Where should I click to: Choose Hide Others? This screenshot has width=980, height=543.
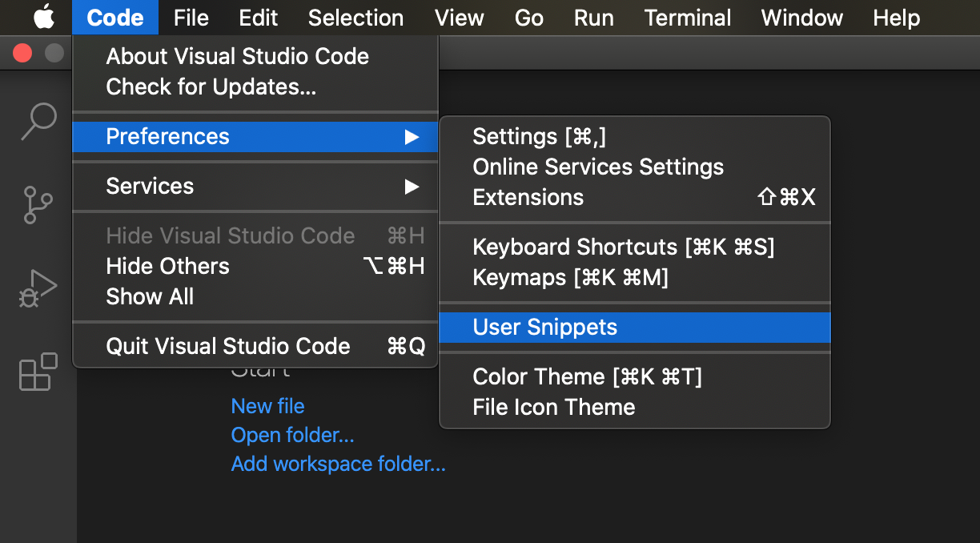coord(255,266)
